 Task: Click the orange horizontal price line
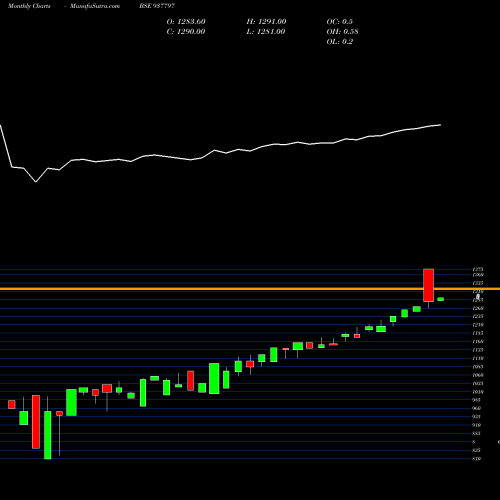[250, 289]
